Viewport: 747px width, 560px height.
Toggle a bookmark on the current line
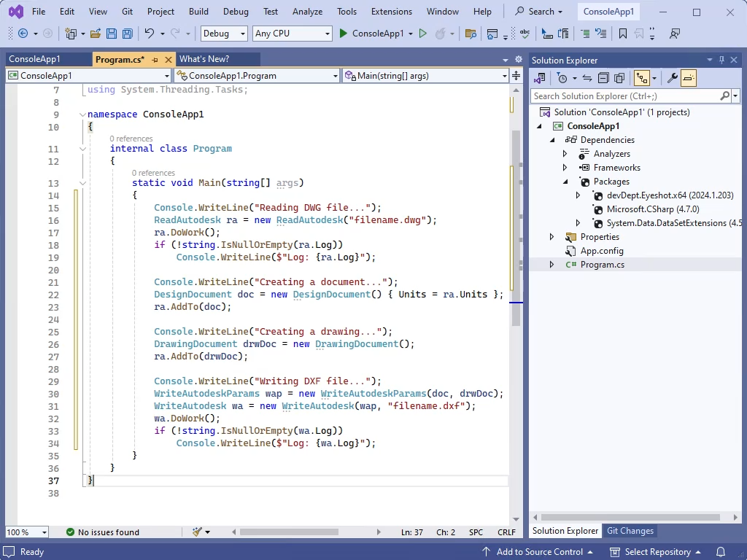tap(623, 34)
